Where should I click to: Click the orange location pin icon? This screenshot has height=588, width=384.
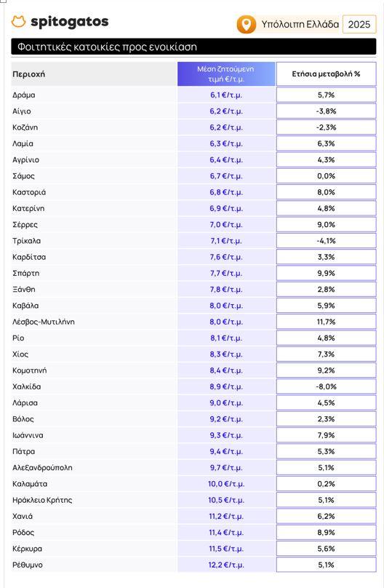[246, 24]
